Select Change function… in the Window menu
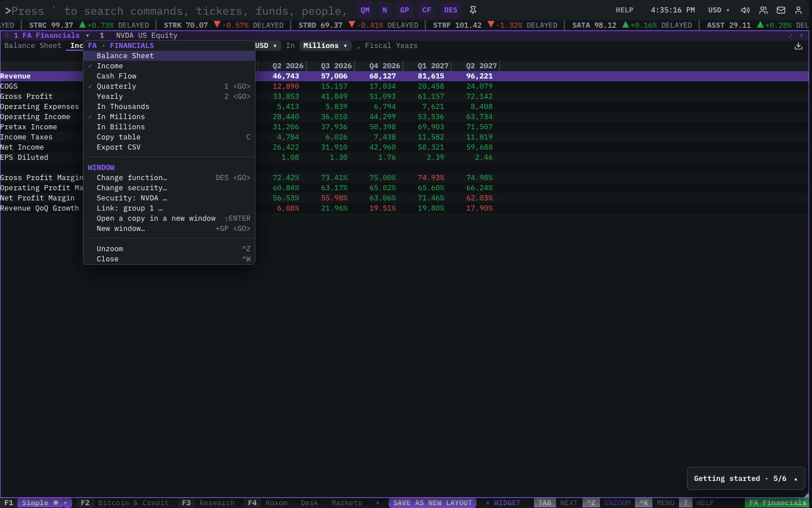The image size is (812, 508). point(169,178)
